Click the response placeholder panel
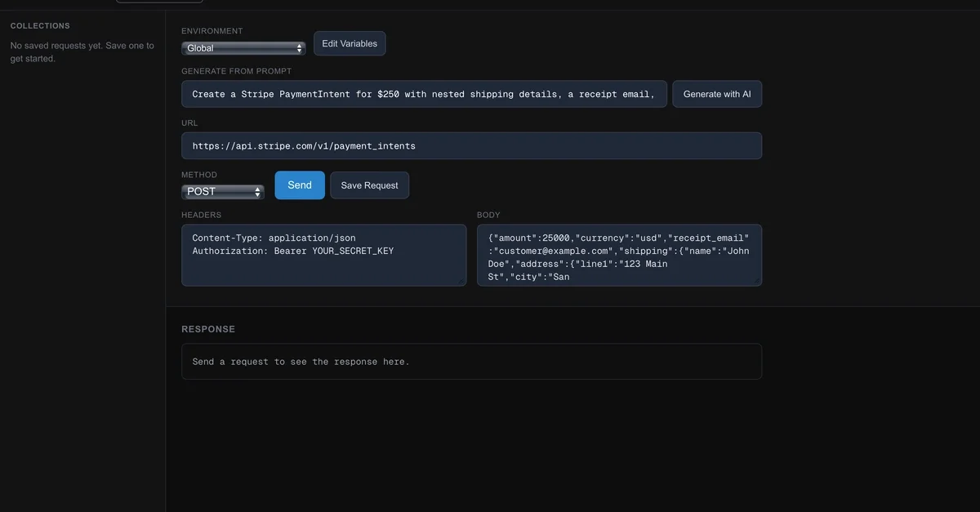980x512 pixels. tap(471, 362)
